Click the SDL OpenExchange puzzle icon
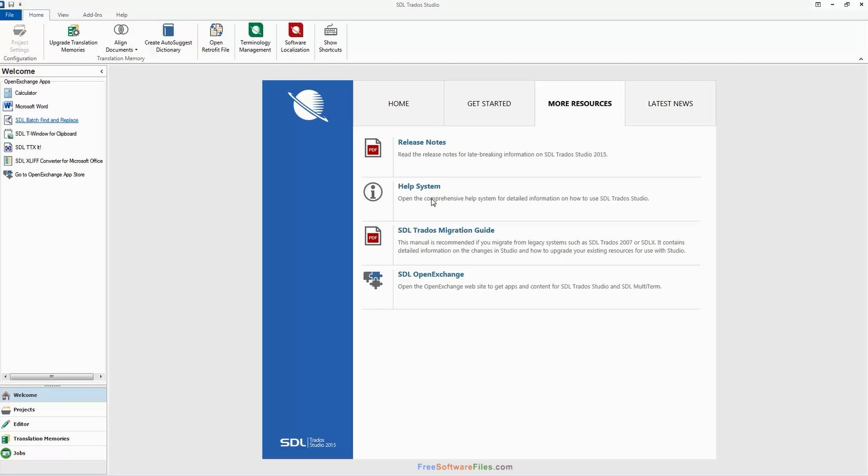The height and width of the screenshot is (476, 868). [x=373, y=280]
